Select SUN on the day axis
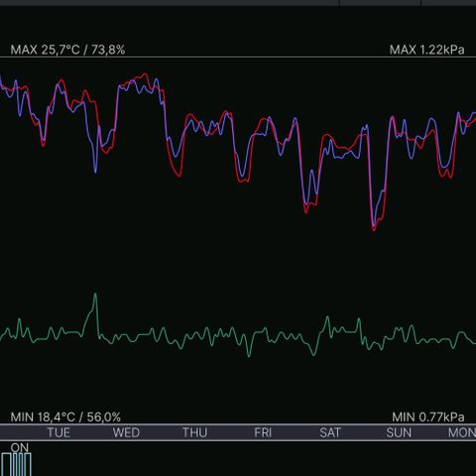 (399, 432)
